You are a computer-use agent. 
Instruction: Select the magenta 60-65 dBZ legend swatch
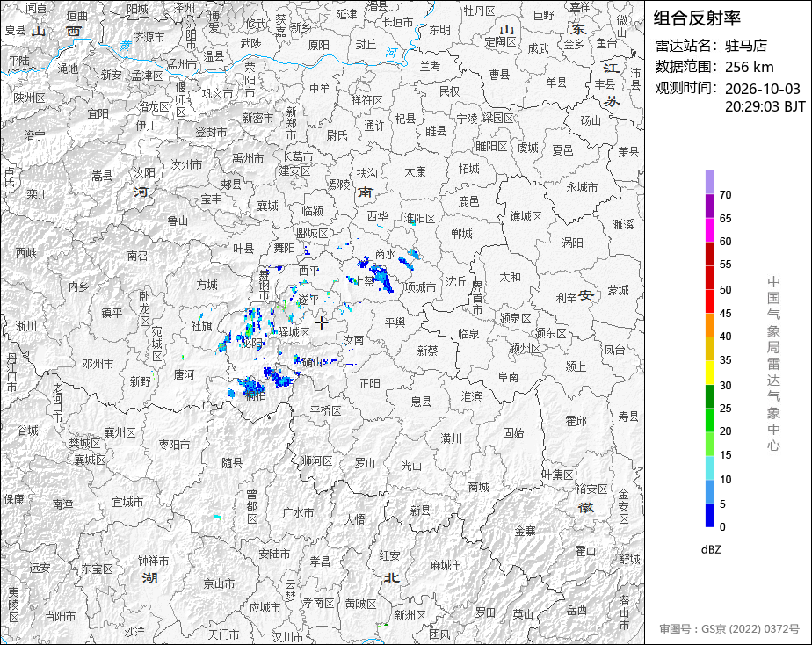tap(709, 230)
